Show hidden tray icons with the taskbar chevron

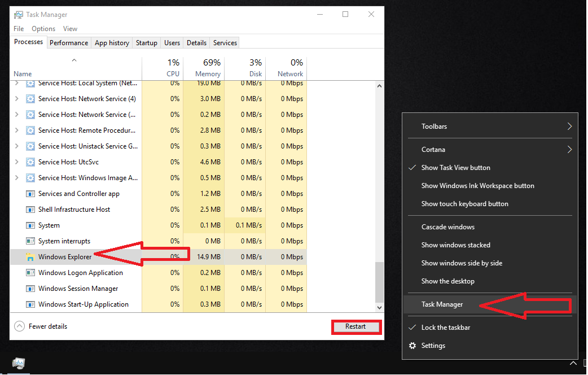pyautogui.click(x=573, y=363)
